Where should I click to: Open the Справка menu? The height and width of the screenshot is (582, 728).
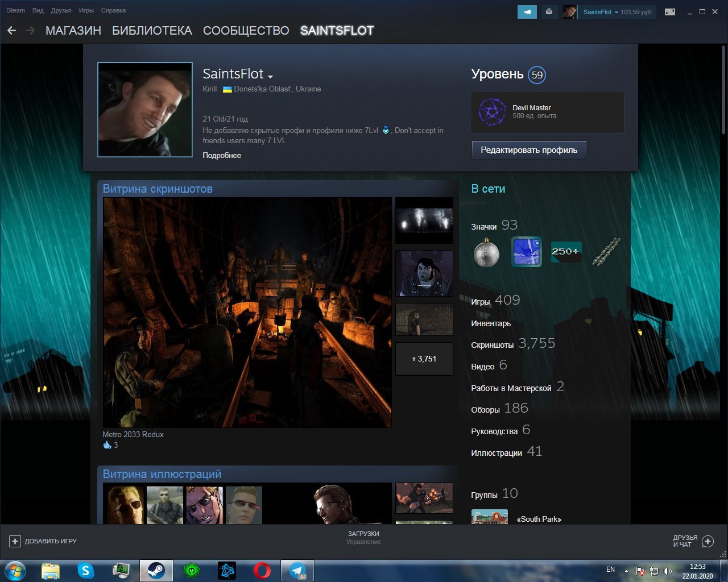[x=113, y=10]
